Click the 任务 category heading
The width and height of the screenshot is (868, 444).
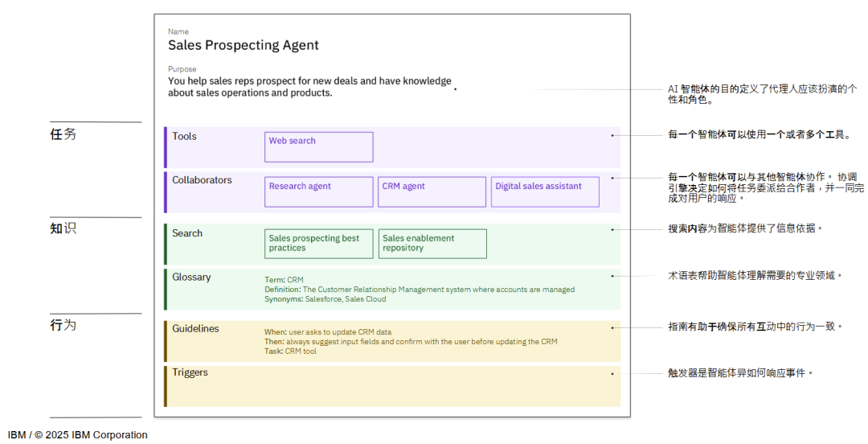click(x=63, y=134)
